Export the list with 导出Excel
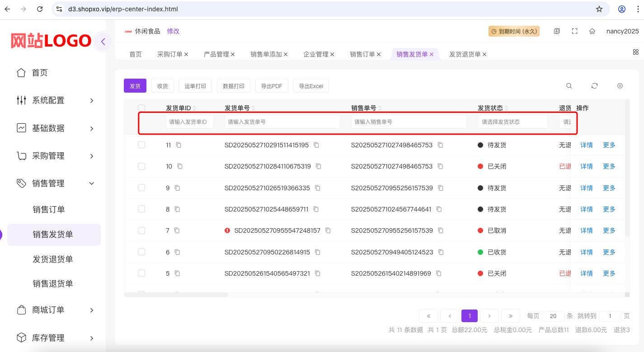This screenshot has width=644, height=352. point(311,86)
